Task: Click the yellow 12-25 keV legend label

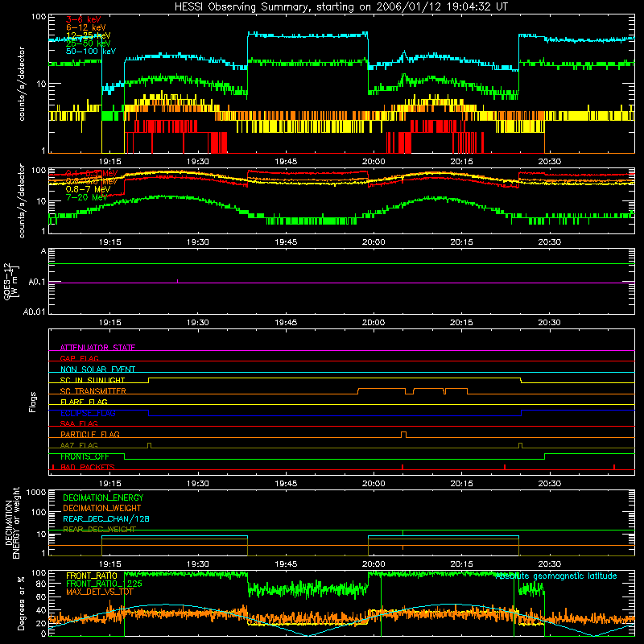Action: pyautogui.click(x=89, y=35)
